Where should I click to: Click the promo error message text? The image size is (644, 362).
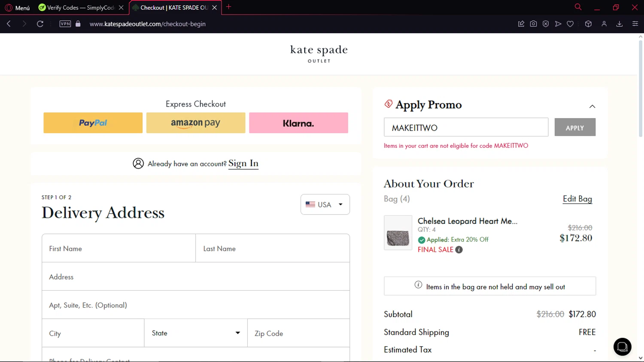(x=456, y=146)
